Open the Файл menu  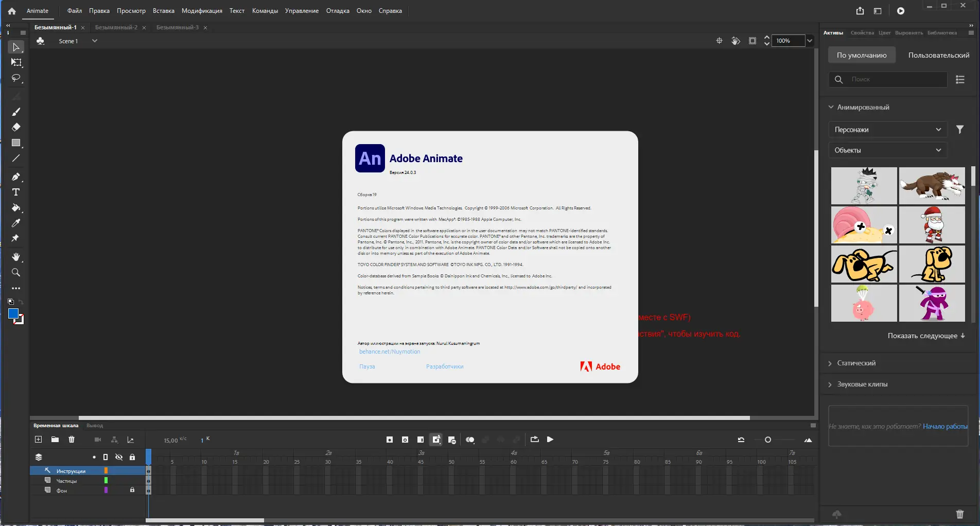click(x=75, y=11)
